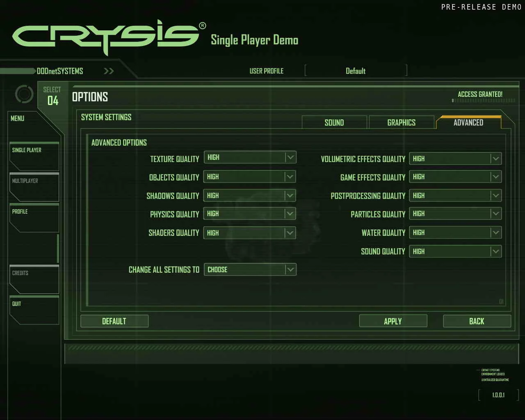Click the Select 04 indicator
The image size is (525, 420).
52,96
